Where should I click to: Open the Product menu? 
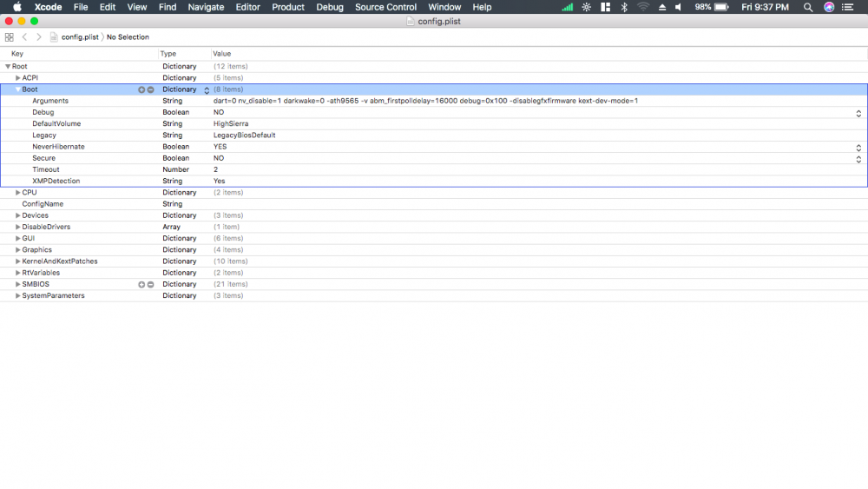(x=288, y=7)
